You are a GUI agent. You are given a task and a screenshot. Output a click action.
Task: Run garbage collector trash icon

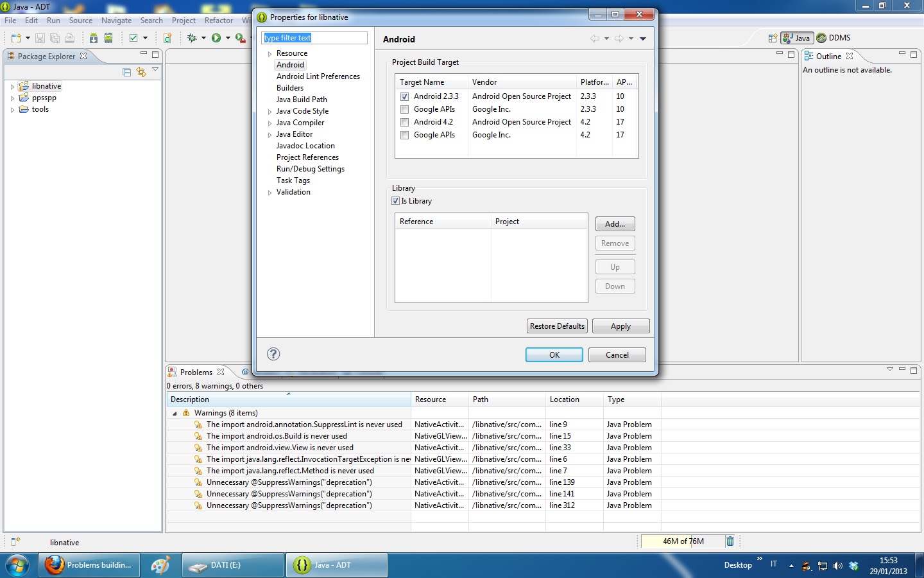pos(730,541)
